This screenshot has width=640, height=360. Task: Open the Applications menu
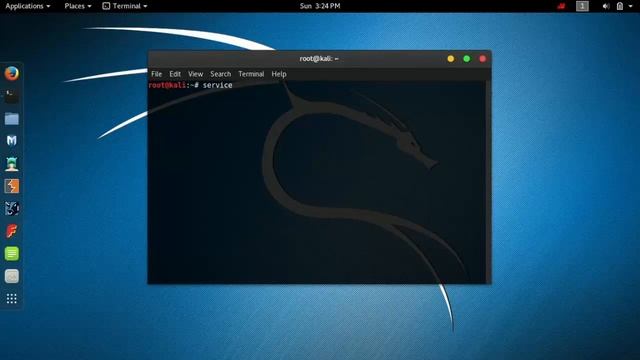pos(28,6)
